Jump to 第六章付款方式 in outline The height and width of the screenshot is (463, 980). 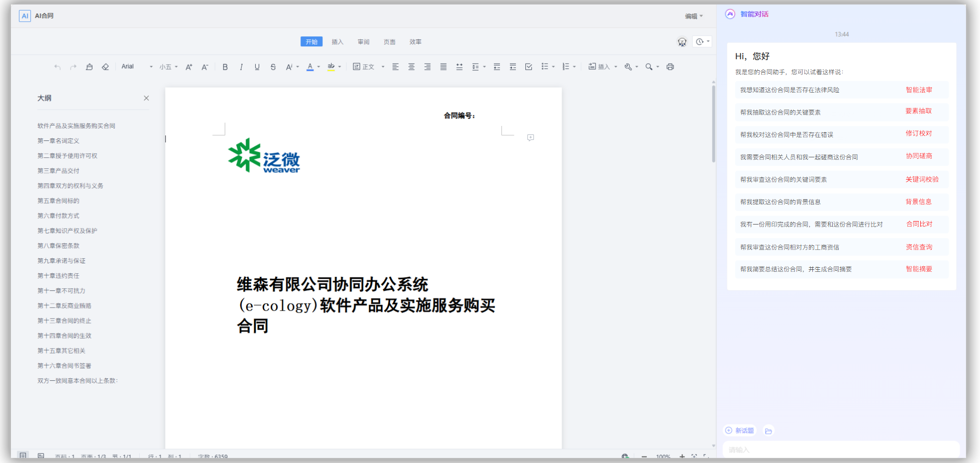tap(58, 216)
